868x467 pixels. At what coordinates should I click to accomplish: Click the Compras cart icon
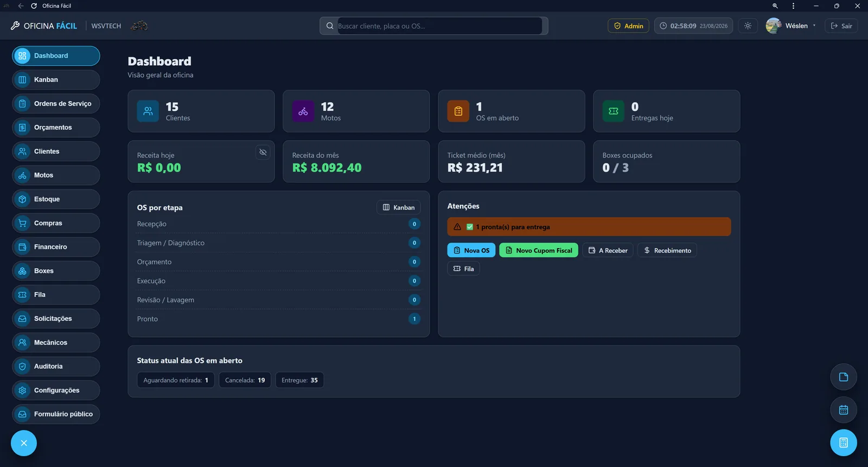[22, 223]
